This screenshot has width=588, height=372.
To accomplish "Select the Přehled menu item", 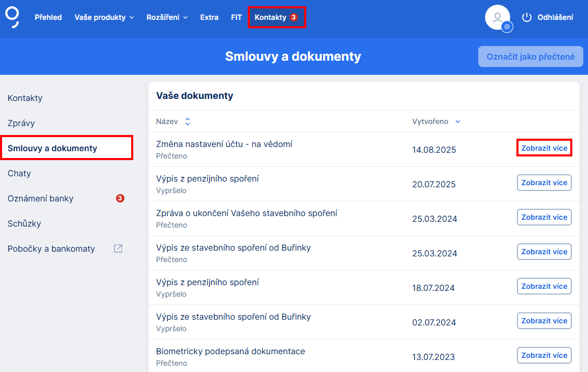I will tap(48, 17).
